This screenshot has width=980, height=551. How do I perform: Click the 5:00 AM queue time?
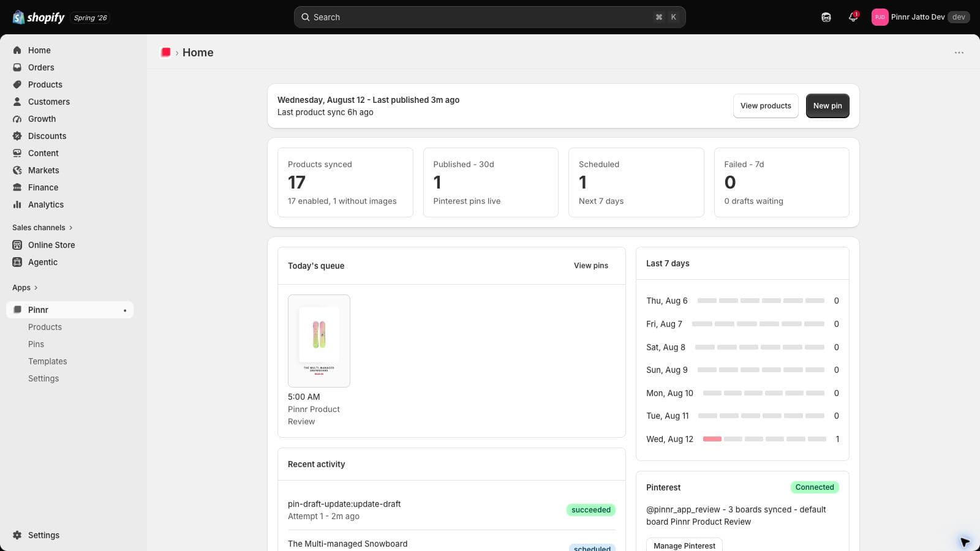(x=304, y=397)
